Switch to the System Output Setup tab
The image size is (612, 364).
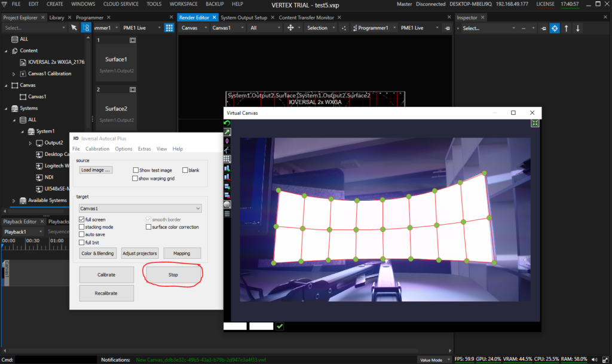[244, 17]
